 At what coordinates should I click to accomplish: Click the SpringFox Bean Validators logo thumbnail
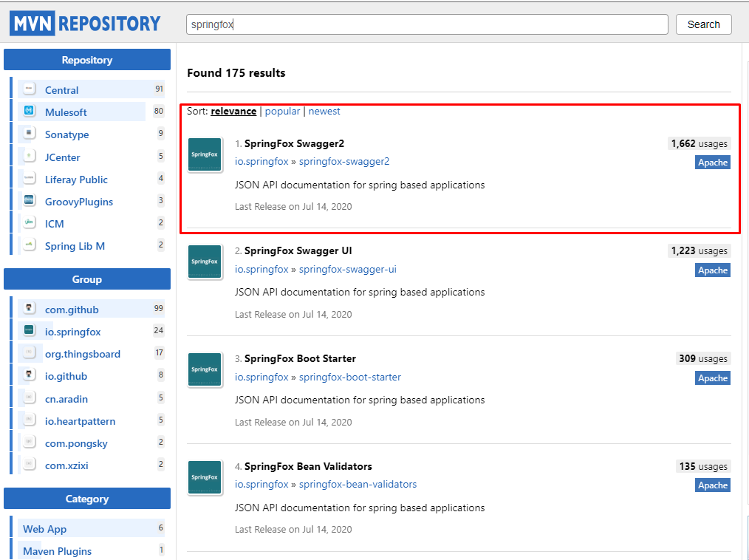click(x=205, y=477)
